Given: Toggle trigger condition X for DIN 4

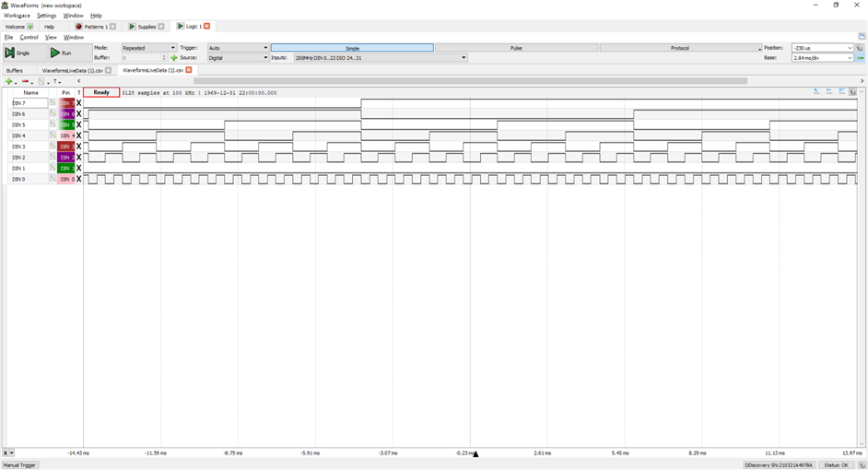Looking at the screenshot, I should point(78,135).
